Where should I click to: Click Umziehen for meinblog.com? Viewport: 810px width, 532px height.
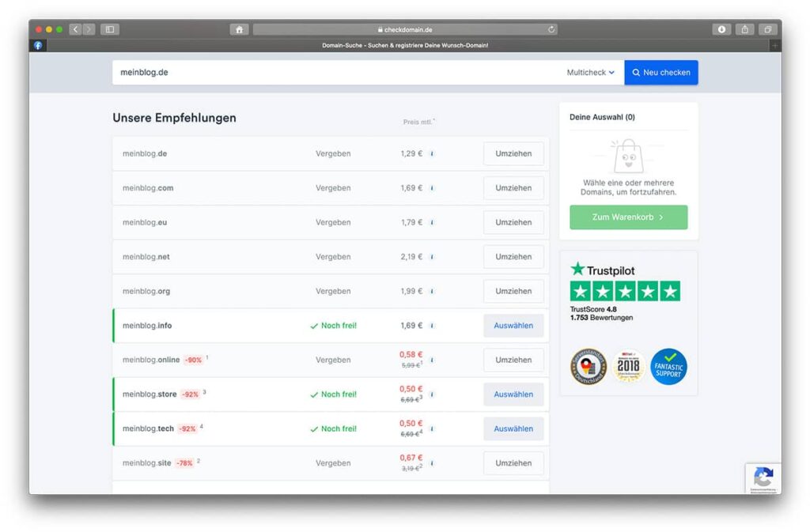point(513,188)
